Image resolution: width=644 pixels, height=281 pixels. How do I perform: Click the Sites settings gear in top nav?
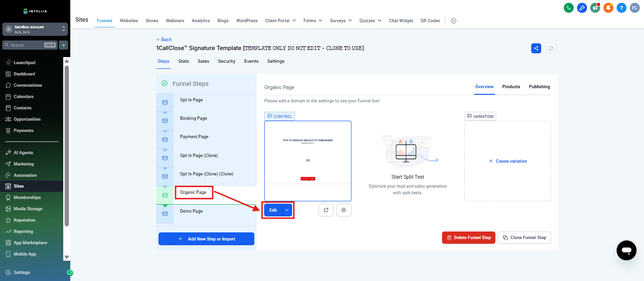pos(453,21)
